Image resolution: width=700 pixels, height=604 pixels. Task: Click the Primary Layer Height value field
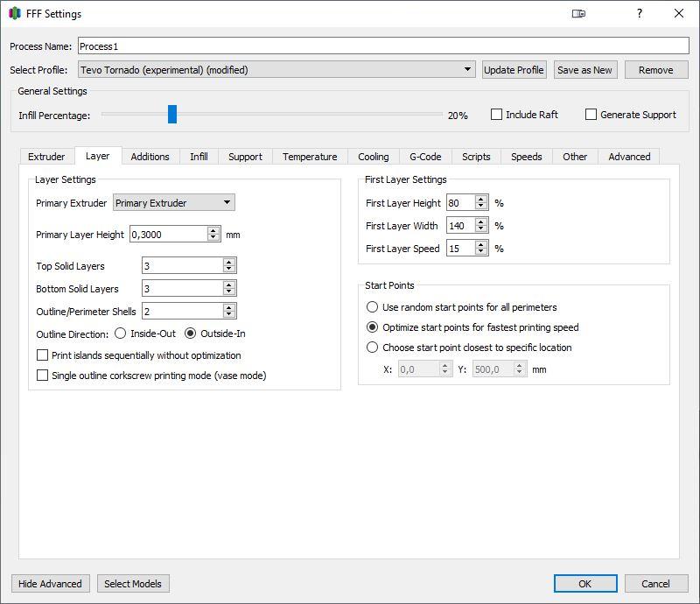[x=169, y=234]
